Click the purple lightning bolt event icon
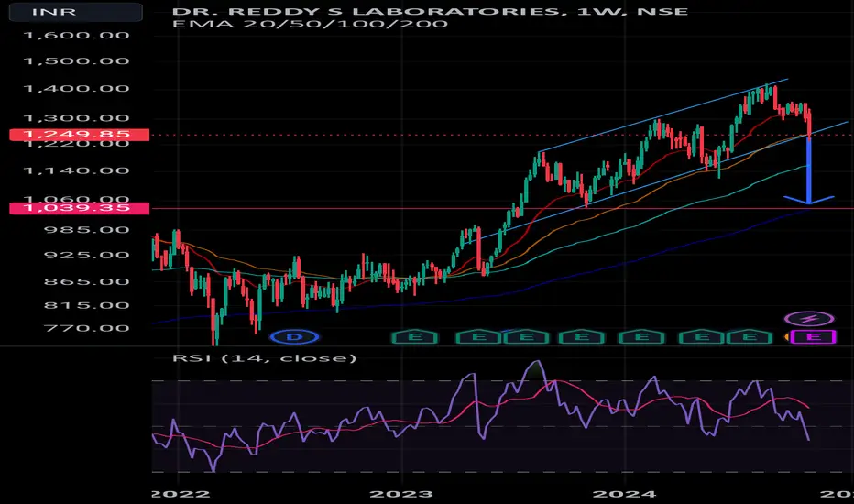The width and height of the screenshot is (854, 504). [x=809, y=318]
